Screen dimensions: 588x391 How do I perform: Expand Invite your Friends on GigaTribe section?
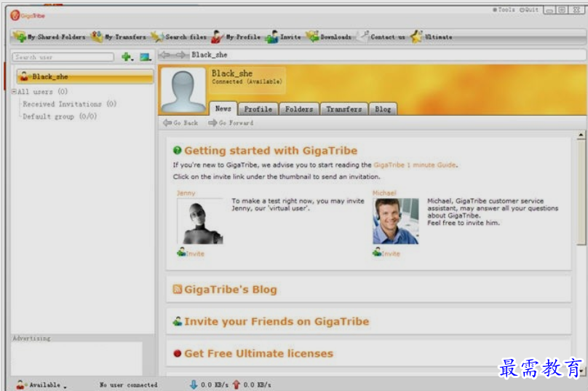pos(276,322)
